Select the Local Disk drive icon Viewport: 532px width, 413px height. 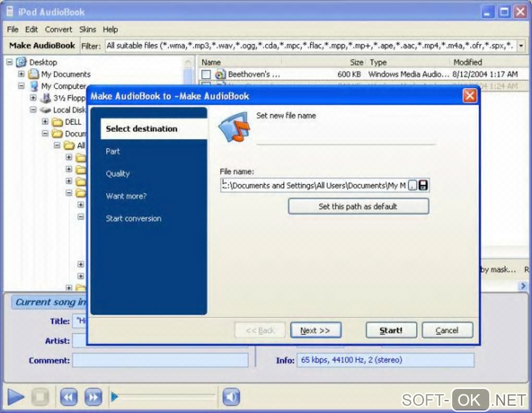[45, 110]
